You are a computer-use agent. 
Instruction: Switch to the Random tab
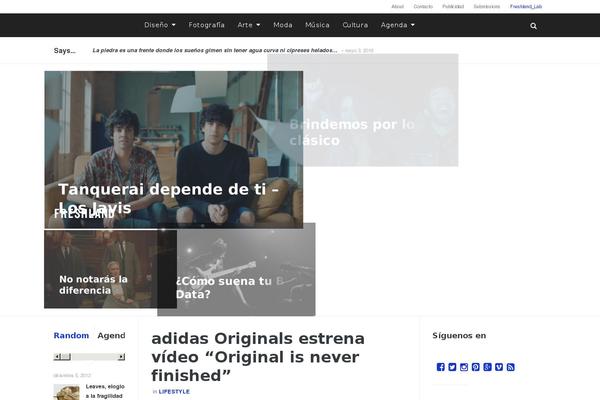point(71,336)
